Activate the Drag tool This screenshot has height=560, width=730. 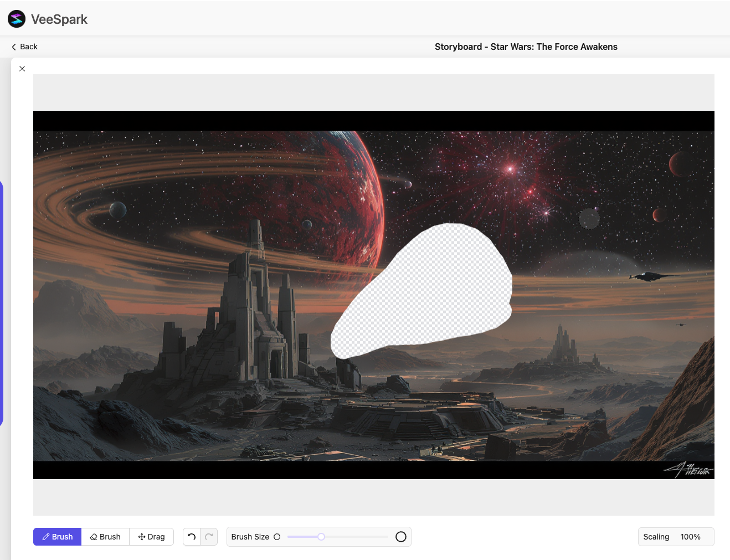coord(151,537)
